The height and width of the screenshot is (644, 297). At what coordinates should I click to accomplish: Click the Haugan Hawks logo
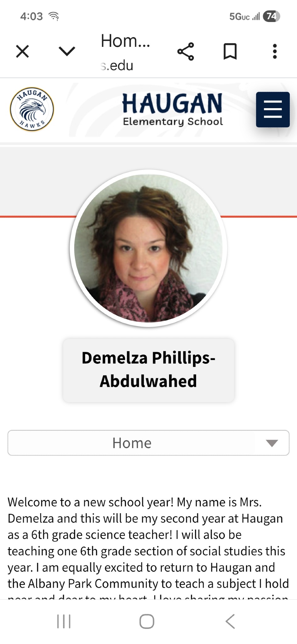coord(32,109)
